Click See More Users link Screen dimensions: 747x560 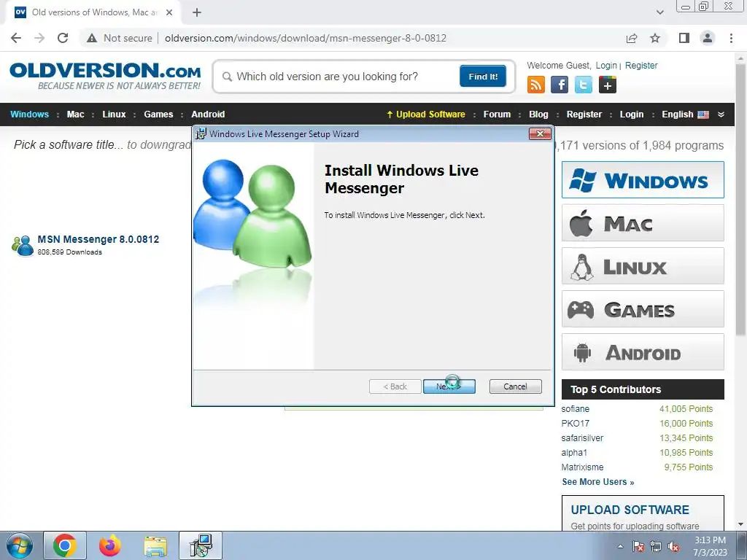598,482
